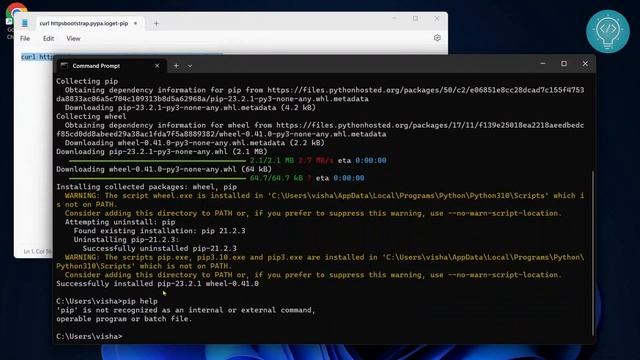Maximize the Command Prompt window
Viewport: 640px width, 360px height.
564,64
